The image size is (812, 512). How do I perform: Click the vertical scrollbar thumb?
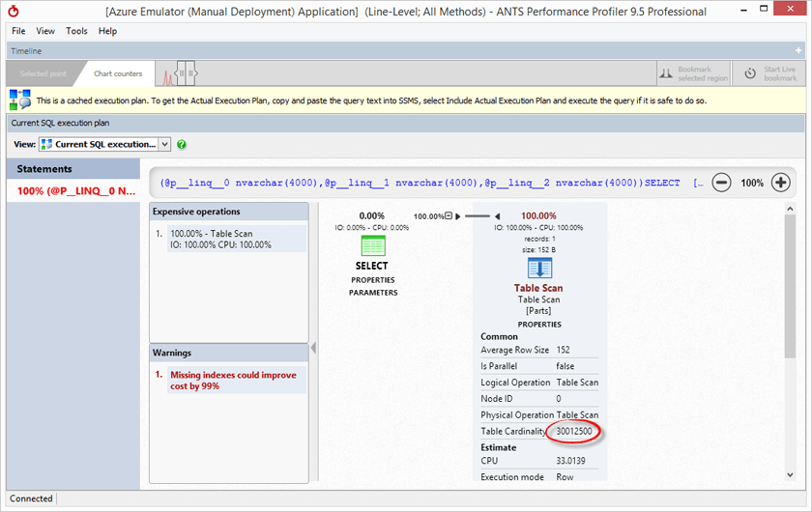click(x=790, y=286)
